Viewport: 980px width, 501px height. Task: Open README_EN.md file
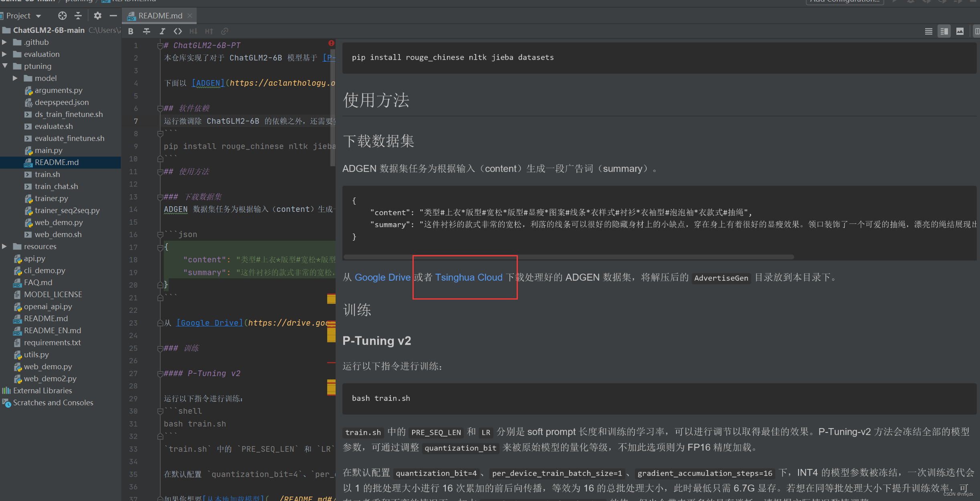(x=52, y=330)
